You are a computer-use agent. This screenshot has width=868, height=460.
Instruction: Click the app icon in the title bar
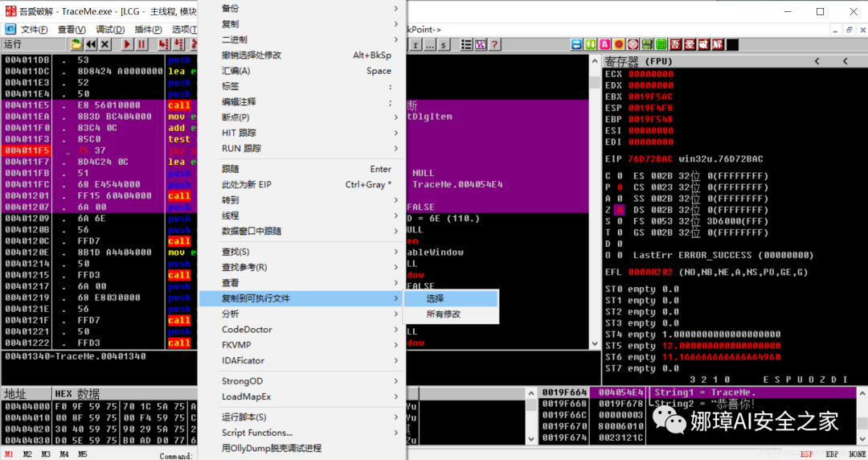[x=10, y=11]
